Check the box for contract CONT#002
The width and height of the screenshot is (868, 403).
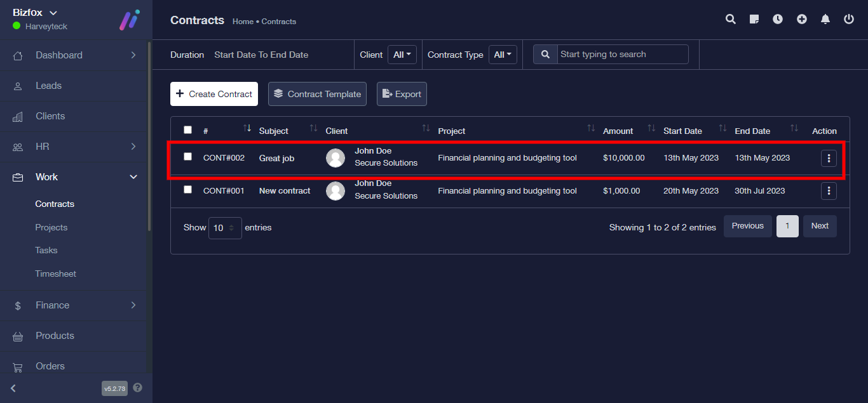(x=187, y=157)
